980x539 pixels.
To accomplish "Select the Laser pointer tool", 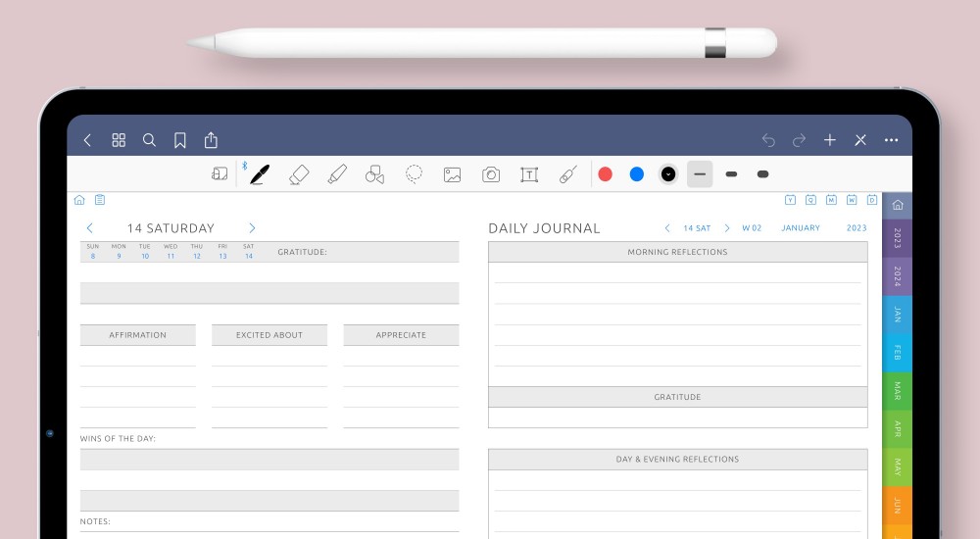I will [x=567, y=174].
